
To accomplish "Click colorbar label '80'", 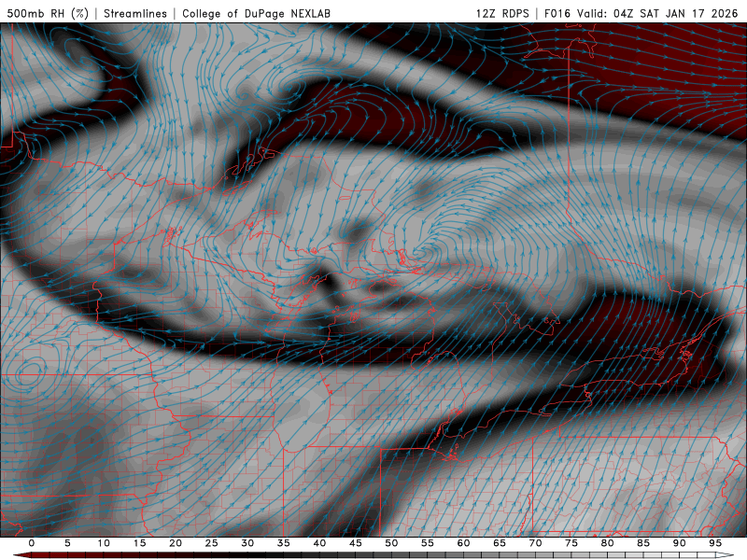I will click(607, 543).
